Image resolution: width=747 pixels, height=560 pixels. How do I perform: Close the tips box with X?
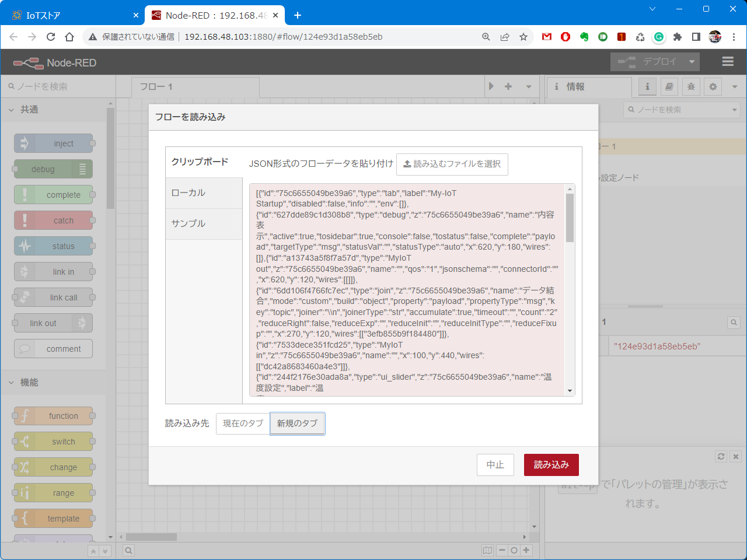click(x=736, y=457)
